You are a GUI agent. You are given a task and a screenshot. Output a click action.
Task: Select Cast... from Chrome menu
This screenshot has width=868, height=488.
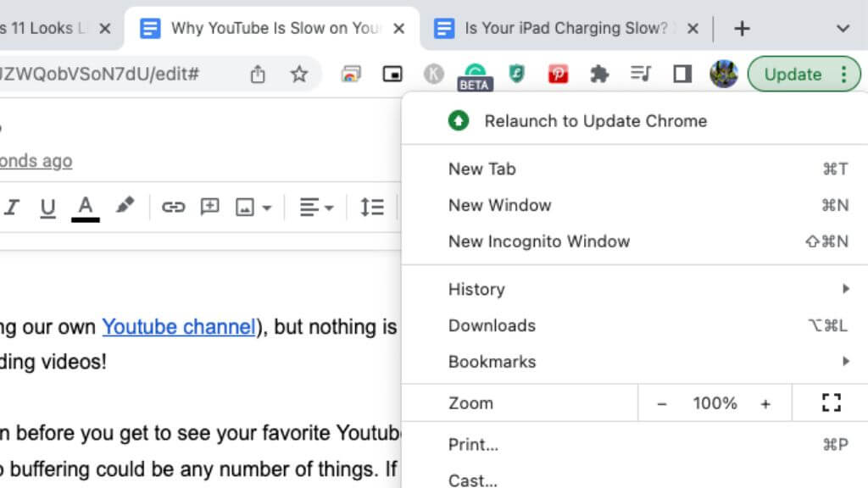click(x=634, y=480)
